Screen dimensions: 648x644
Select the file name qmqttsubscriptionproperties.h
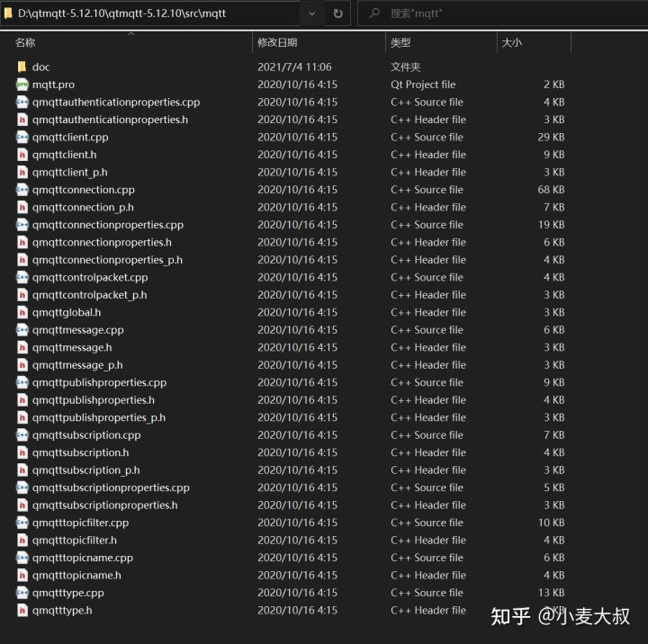coord(105,505)
